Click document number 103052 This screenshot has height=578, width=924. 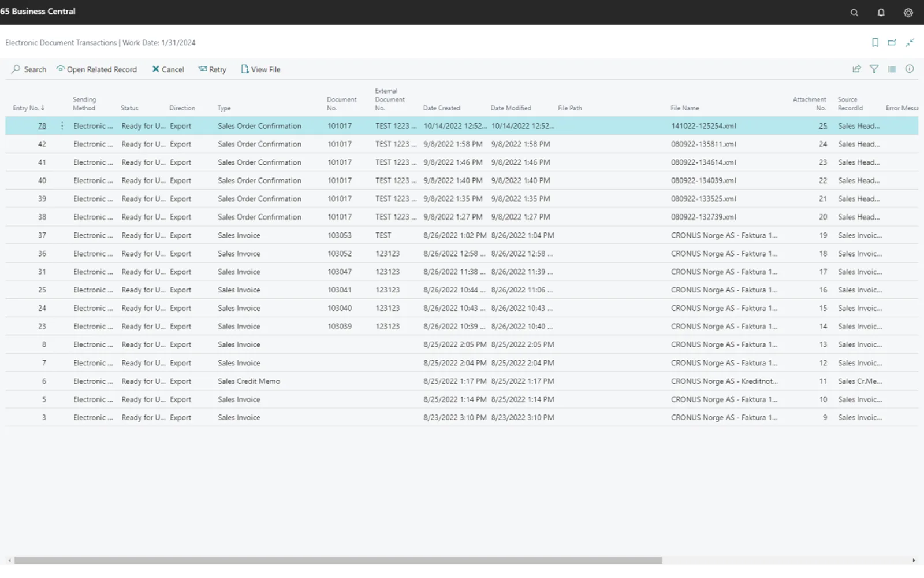point(340,254)
